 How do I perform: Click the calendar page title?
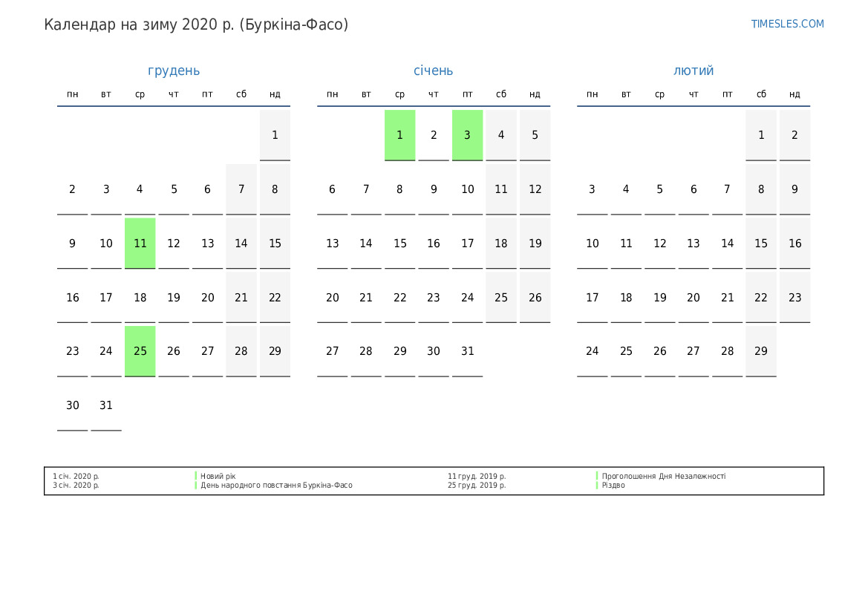196,25
